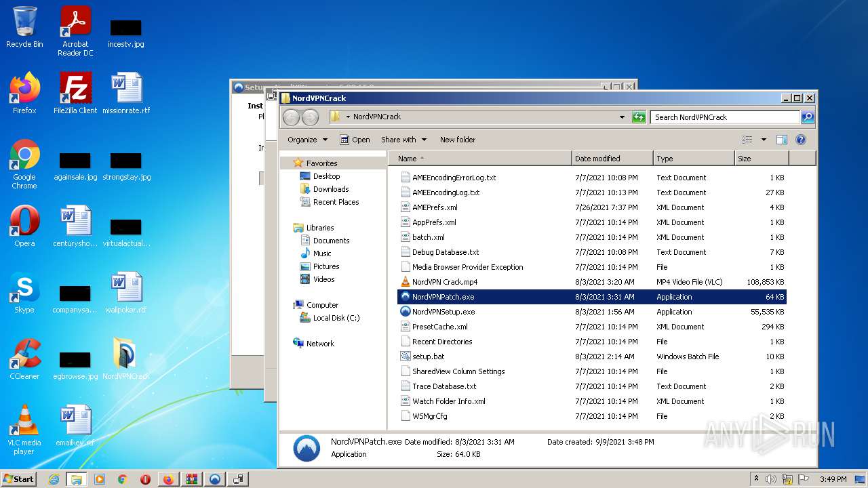Select the AMEEncodingErrorLog.txt file
The image size is (868, 488).
tap(592, 178)
